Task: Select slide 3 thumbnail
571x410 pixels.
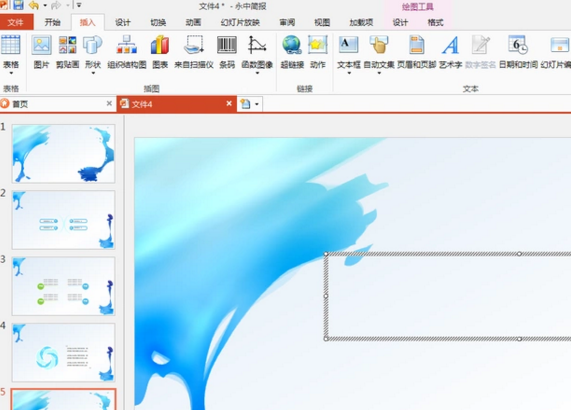Action: pos(63,286)
